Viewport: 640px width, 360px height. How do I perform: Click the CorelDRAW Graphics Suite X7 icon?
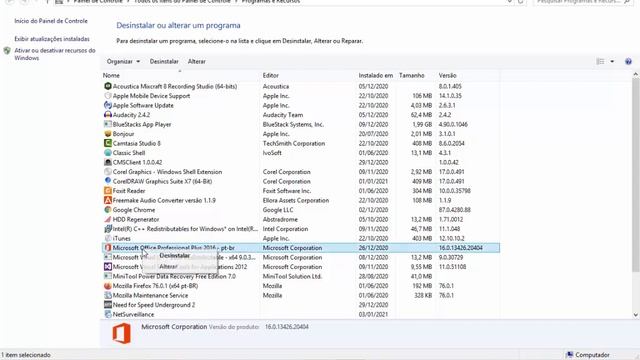[108, 181]
